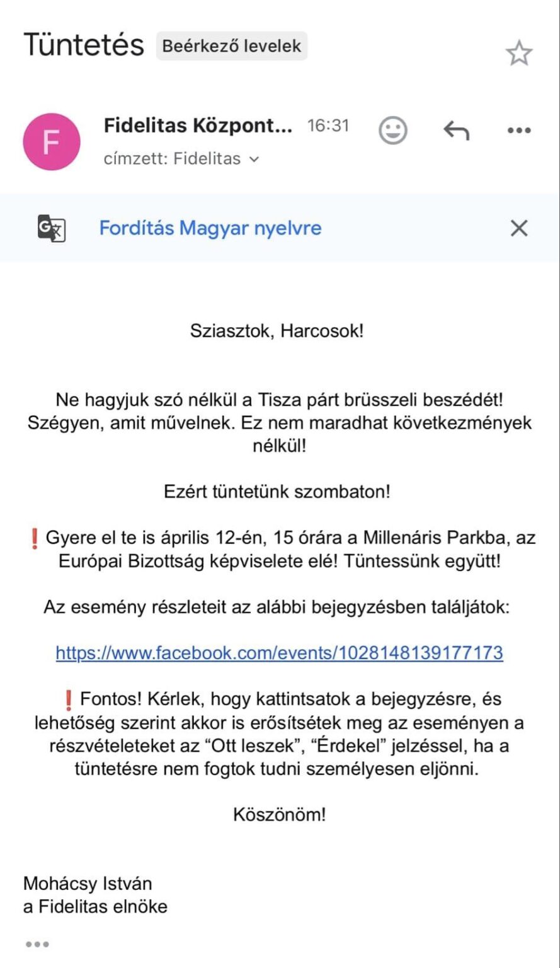Select Fordítás Magyar nyelvre

point(210,228)
